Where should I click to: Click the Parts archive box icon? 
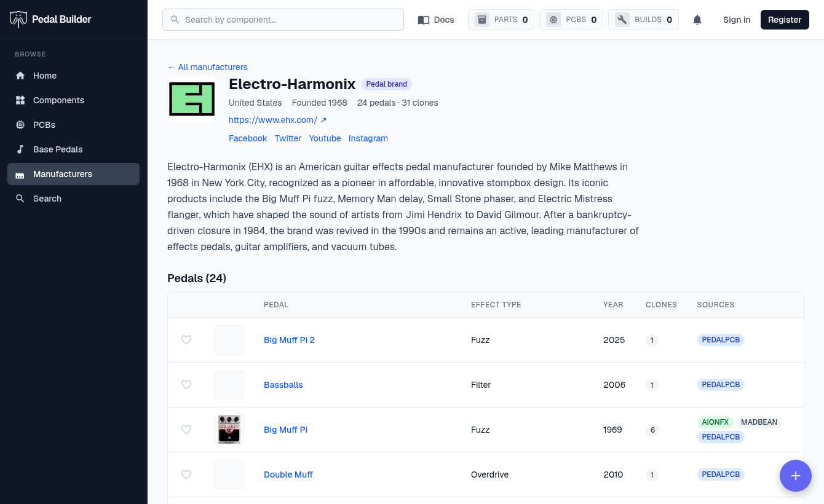(482, 20)
